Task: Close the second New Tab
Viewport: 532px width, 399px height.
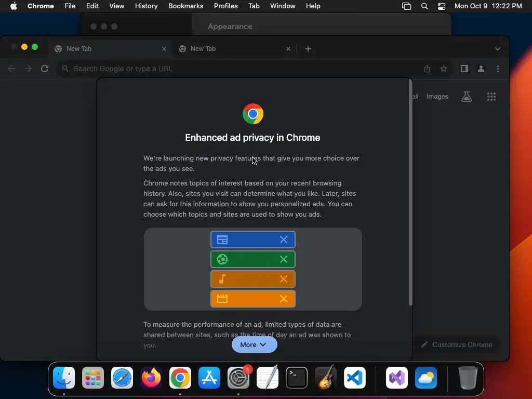Action: tap(288, 49)
